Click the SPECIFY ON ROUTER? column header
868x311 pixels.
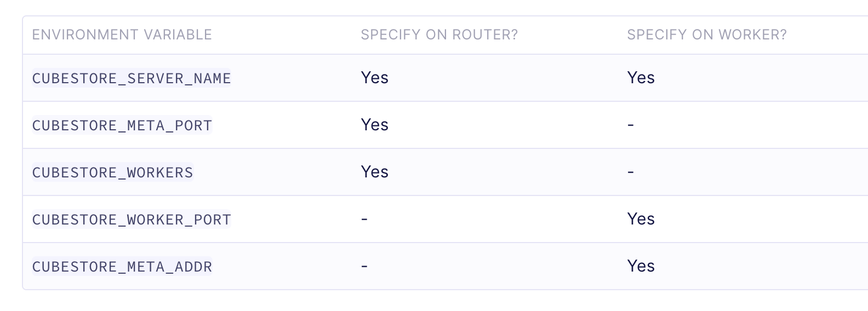click(439, 35)
